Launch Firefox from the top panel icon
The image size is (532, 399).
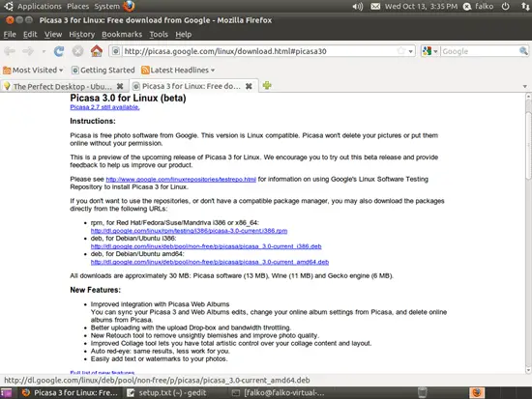coord(129,6)
